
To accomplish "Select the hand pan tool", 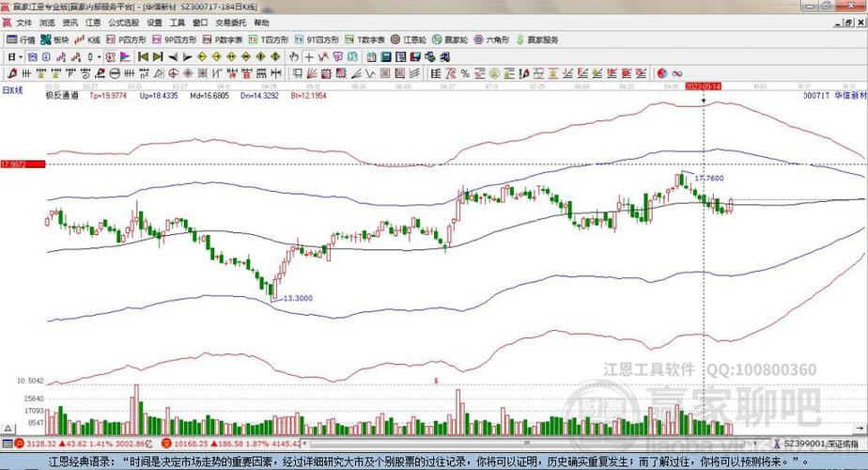I will 294,56.
